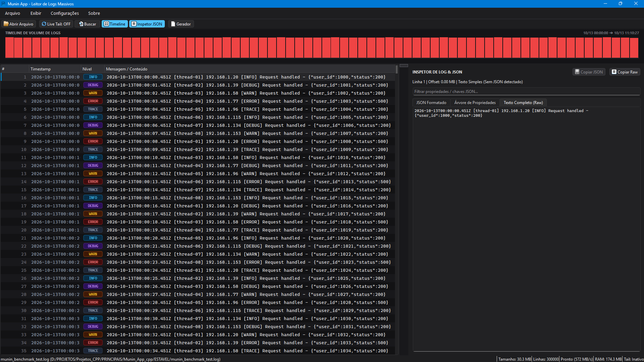Select log row 9 with user_id 1008

198,141
